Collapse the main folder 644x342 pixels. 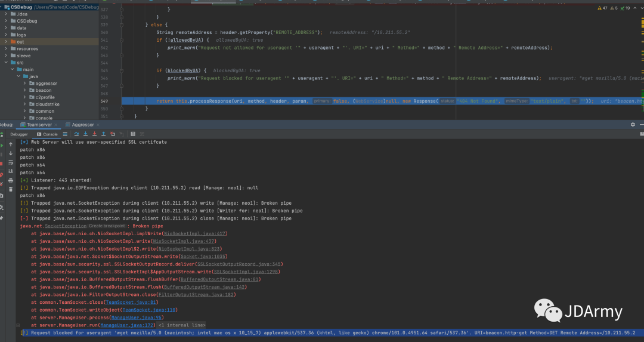tap(13, 69)
